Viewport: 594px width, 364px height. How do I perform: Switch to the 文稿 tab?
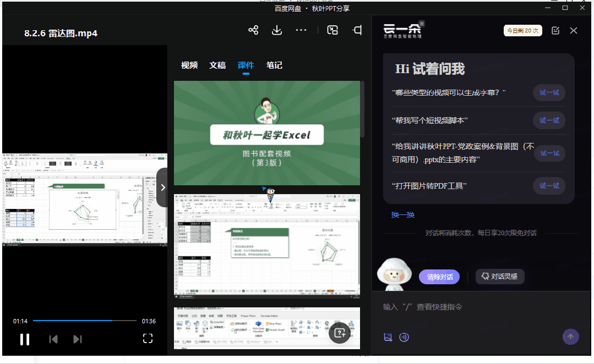pyautogui.click(x=217, y=65)
